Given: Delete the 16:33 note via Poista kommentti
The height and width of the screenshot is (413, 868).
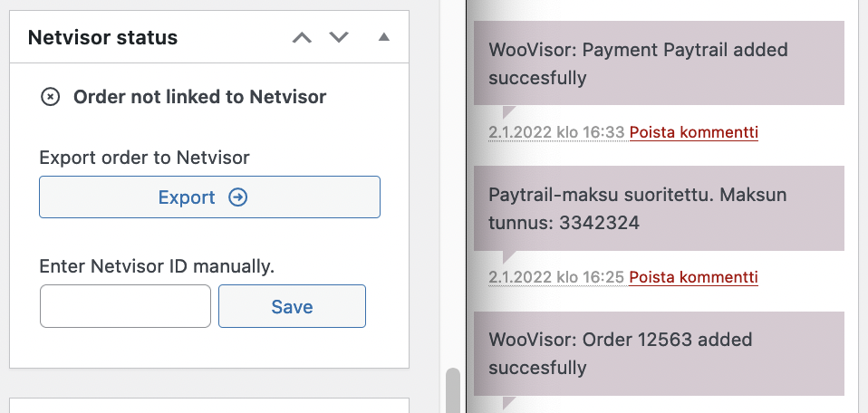Looking at the screenshot, I should (x=694, y=132).
